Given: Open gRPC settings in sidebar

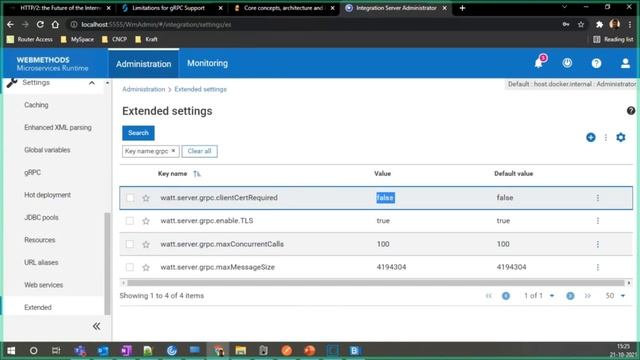Looking at the screenshot, I should [x=32, y=173].
